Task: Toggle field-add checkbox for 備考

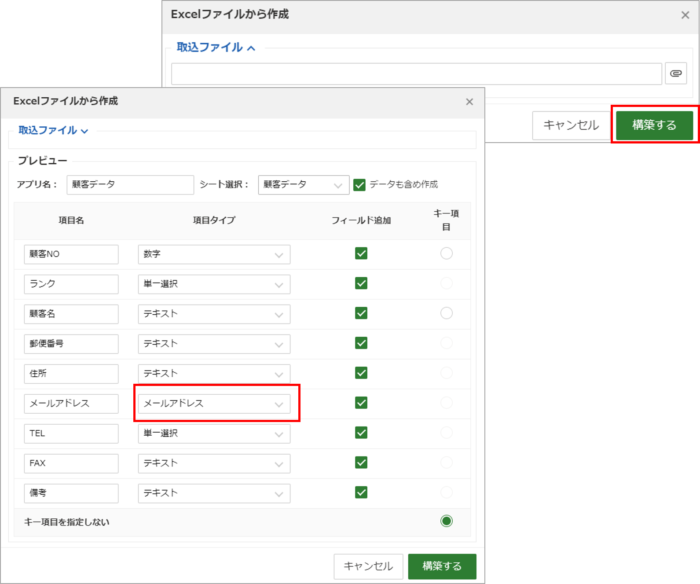Action: 361,492
